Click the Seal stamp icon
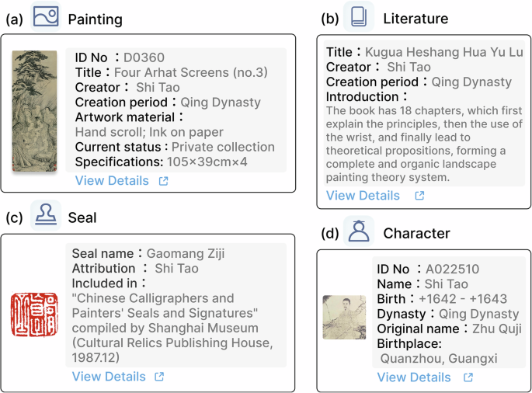Viewport: 532px width, 393px height. (x=45, y=215)
